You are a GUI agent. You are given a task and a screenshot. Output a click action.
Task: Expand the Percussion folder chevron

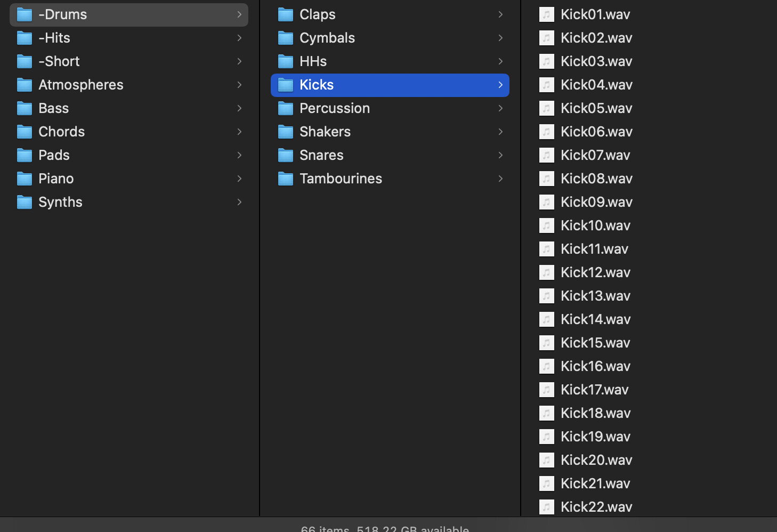tap(500, 108)
